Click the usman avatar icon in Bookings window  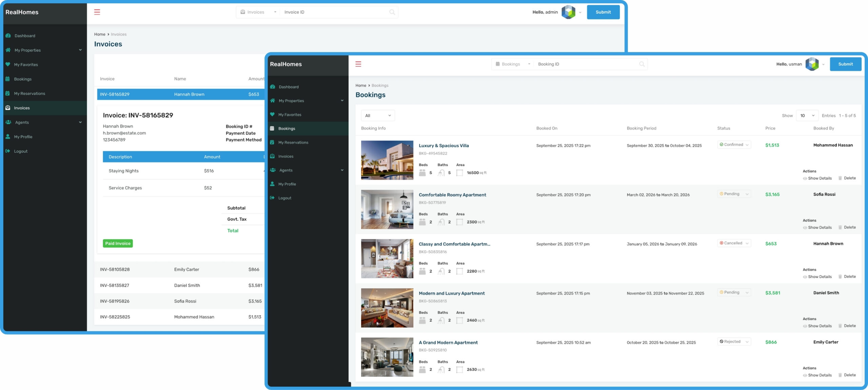[x=812, y=64]
